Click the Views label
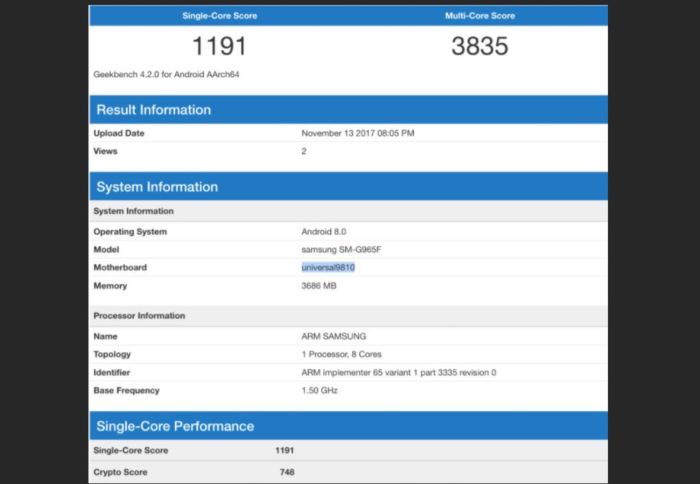700x484 pixels. coord(105,151)
